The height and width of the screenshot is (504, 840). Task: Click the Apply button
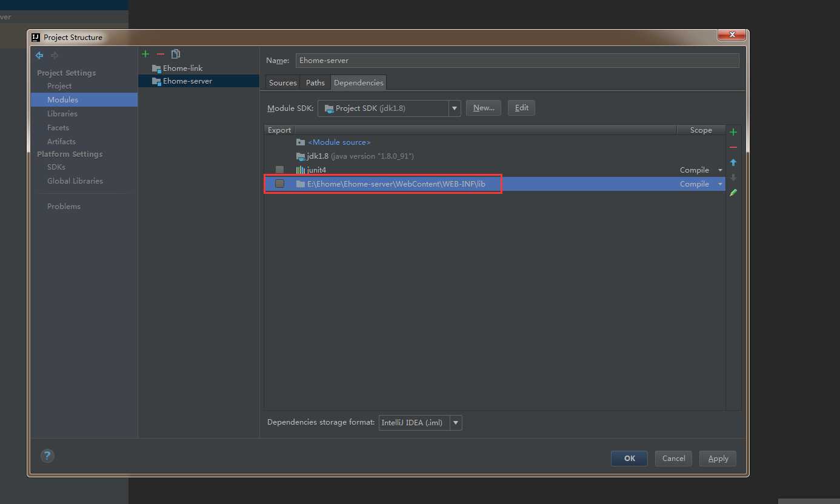718,459
